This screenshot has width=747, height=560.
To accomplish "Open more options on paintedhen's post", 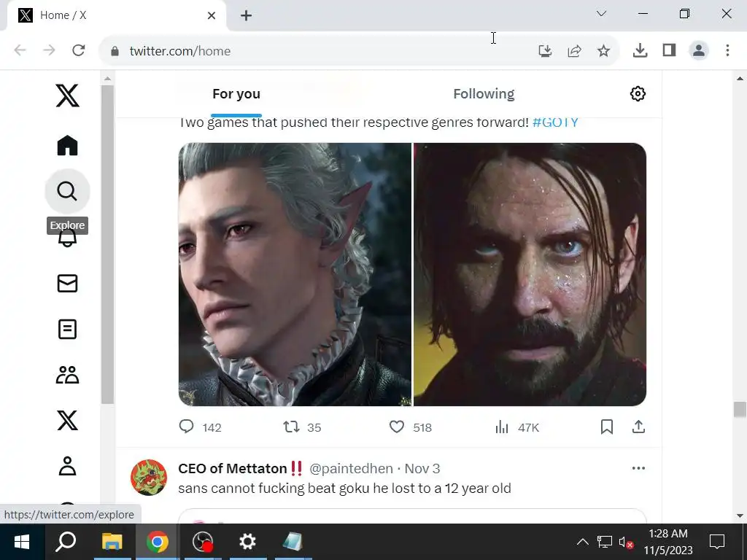I will (638, 468).
